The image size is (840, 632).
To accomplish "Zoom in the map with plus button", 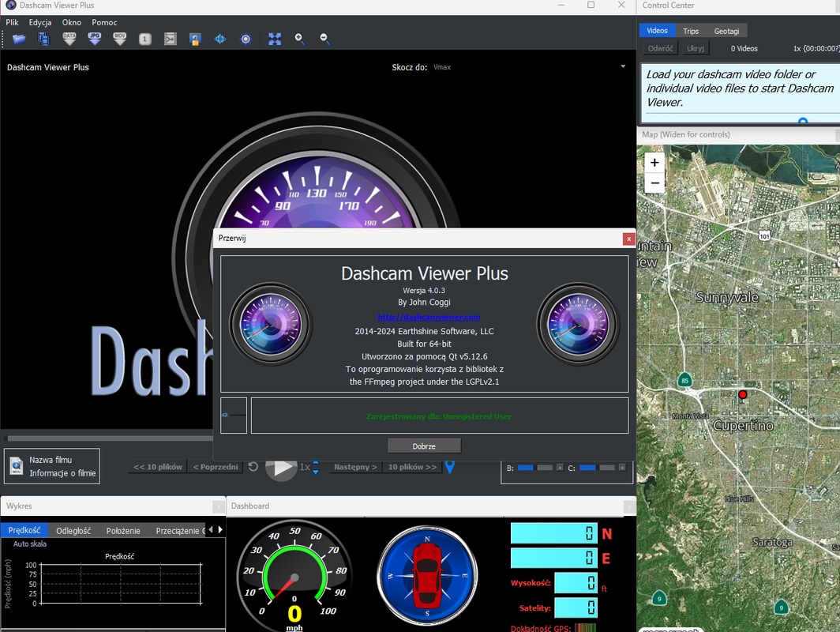I will point(654,163).
